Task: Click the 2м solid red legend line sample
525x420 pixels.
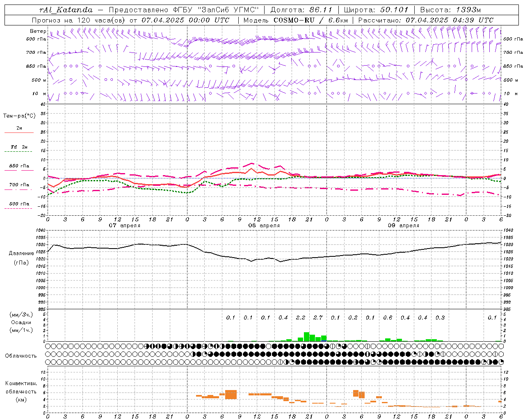Action: (x=19, y=132)
